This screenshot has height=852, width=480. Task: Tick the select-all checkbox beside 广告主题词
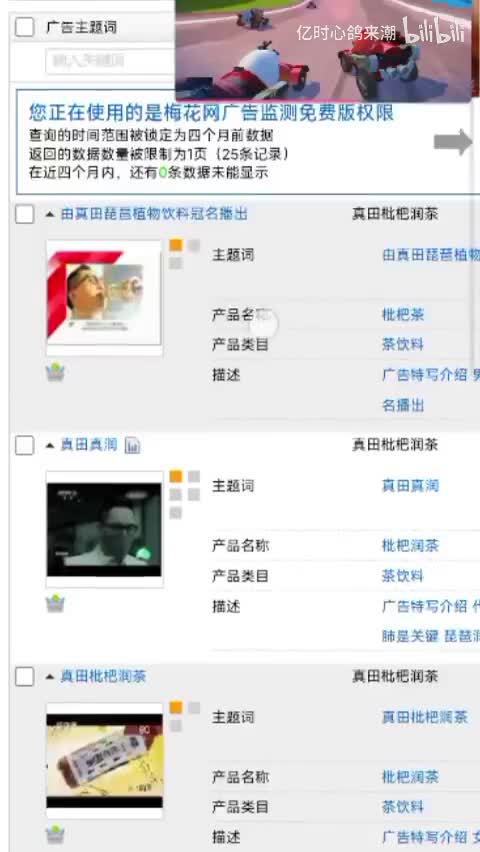pos(24,27)
